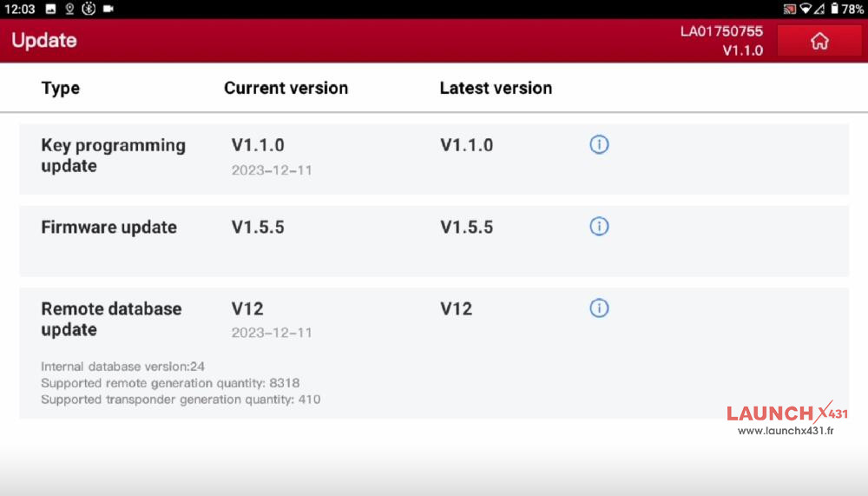This screenshot has width=868, height=496.
Task: Tap the Update title in header
Action: click(44, 41)
